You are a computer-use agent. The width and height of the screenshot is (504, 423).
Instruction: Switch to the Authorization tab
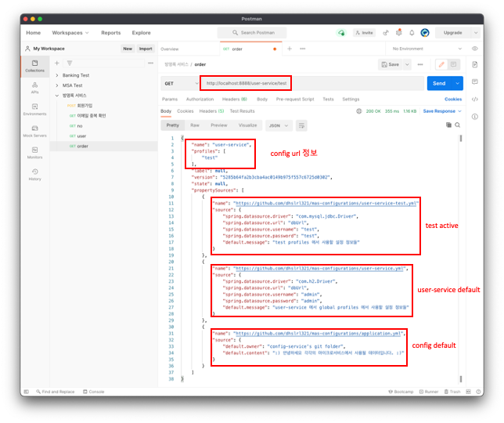click(x=200, y=99)
